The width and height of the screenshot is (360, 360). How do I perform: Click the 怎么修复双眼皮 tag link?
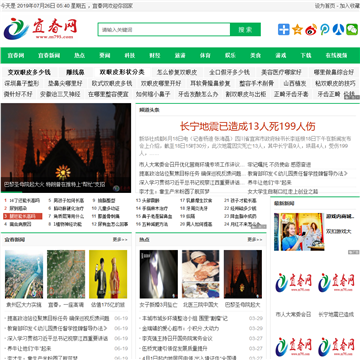click(x=177, y=72)
